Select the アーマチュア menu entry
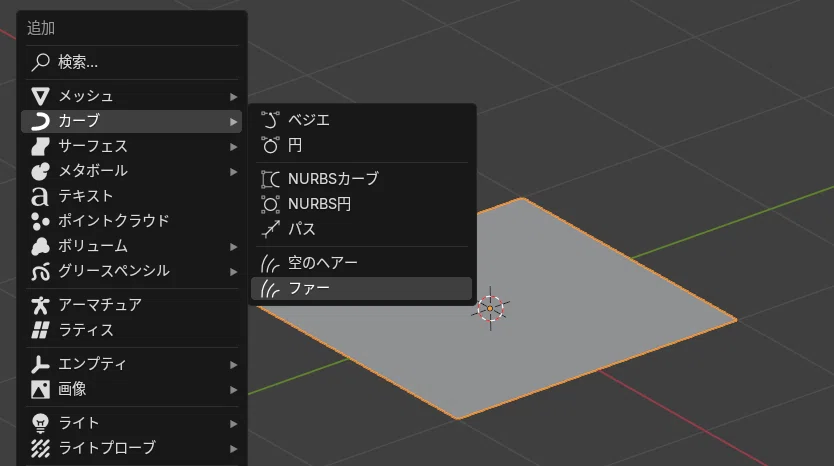Viewport: 834px width, 466px height. tap(131, 305)
